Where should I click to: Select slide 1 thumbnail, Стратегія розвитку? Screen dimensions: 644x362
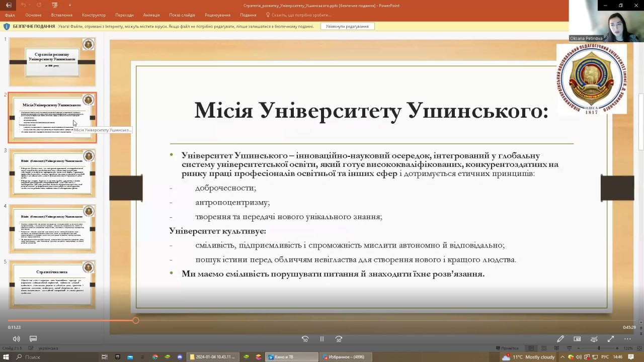52,62
